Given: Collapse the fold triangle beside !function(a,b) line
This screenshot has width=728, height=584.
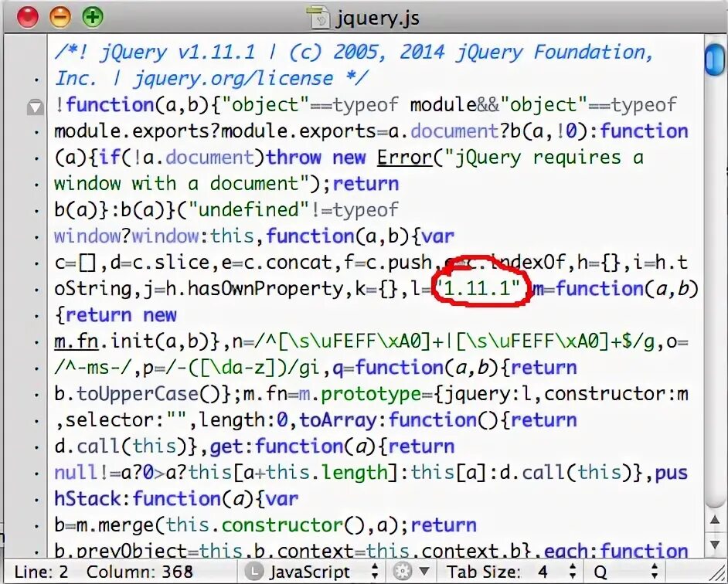Looking at the screenshot, I should click(x=36, y=107).
